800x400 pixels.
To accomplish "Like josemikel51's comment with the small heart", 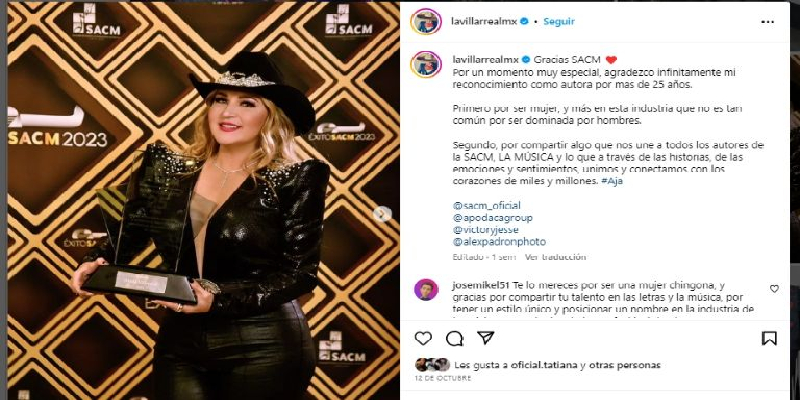I will click(x=774, y=289).
